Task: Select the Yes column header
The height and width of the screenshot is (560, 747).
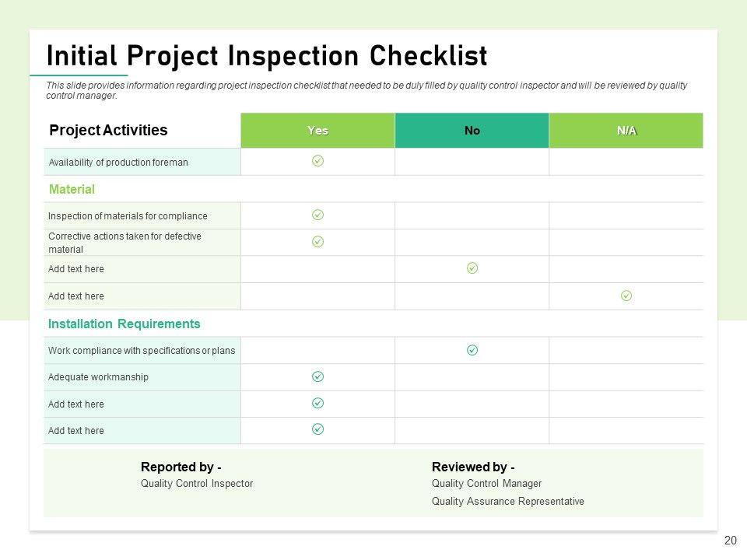Action: pyautogui.click(x=317, y=131)
